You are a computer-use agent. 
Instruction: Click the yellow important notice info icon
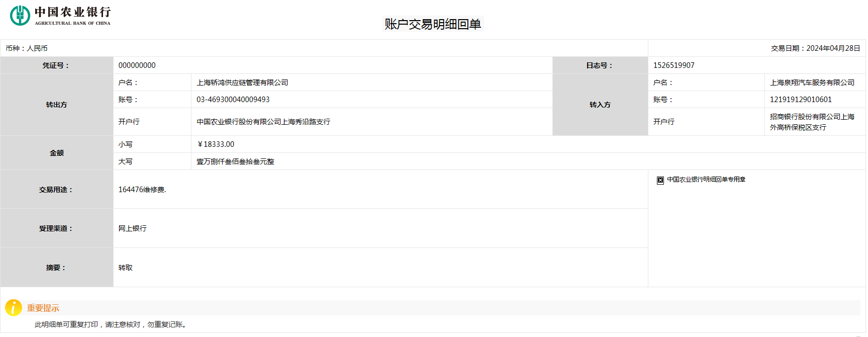14,308
